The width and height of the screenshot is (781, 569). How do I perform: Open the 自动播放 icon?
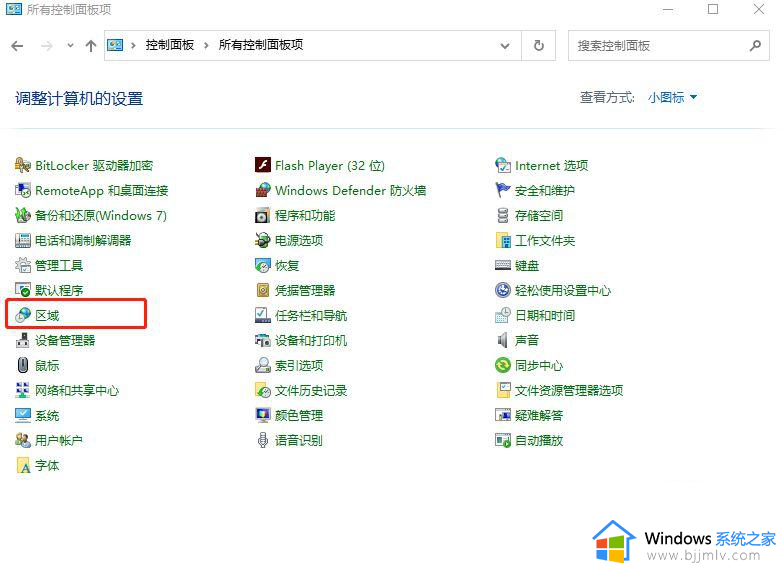click(x=503, y=440)
